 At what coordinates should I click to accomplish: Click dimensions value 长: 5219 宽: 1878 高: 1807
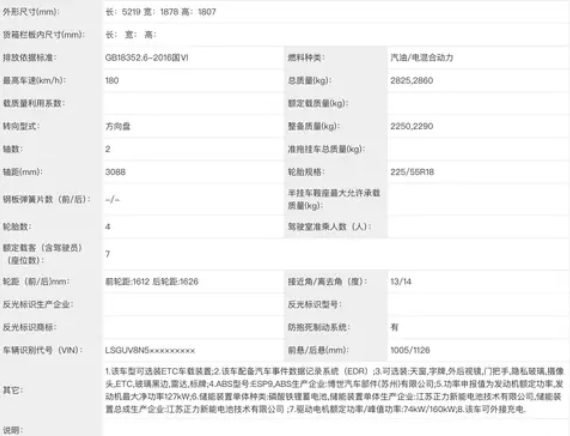[x=161, y=12]
